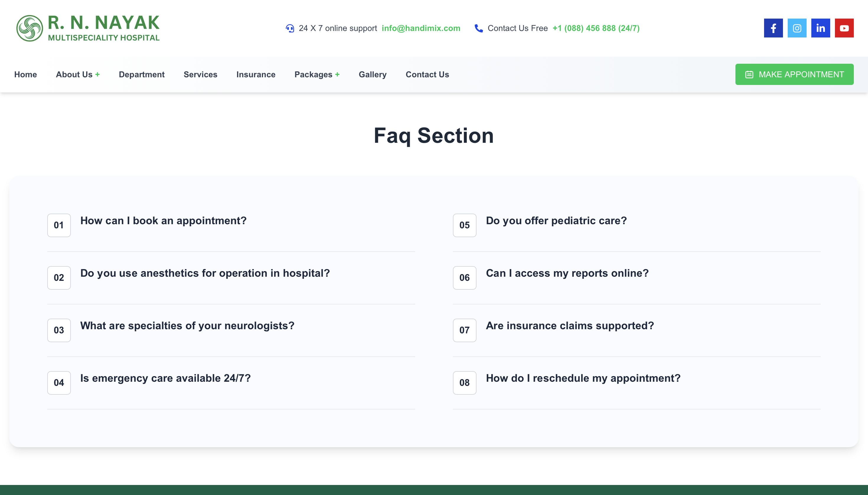This screenshot has height=495, width=868.
Task: Click calendar icon in Make Appointment button
Action: (x=749, y=74)
